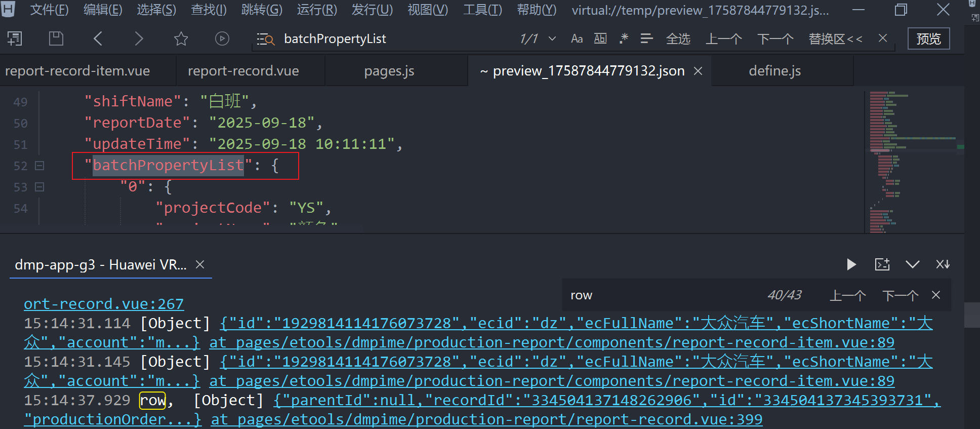The image size is (980, 429).
Task: Open the 运行(R) menu
Action: point(317,10)
